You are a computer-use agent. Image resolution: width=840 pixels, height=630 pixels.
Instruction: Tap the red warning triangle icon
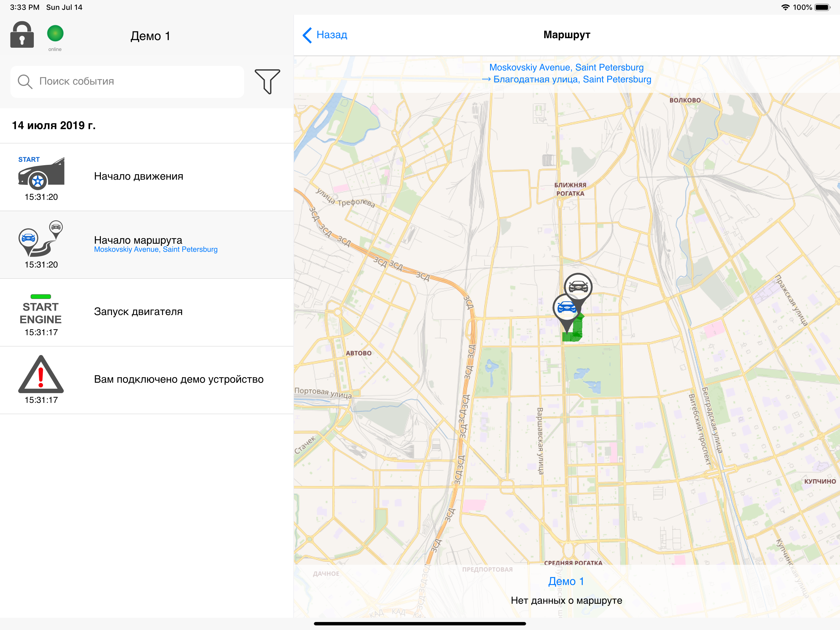pyautogui.click(x=41, y=374)
